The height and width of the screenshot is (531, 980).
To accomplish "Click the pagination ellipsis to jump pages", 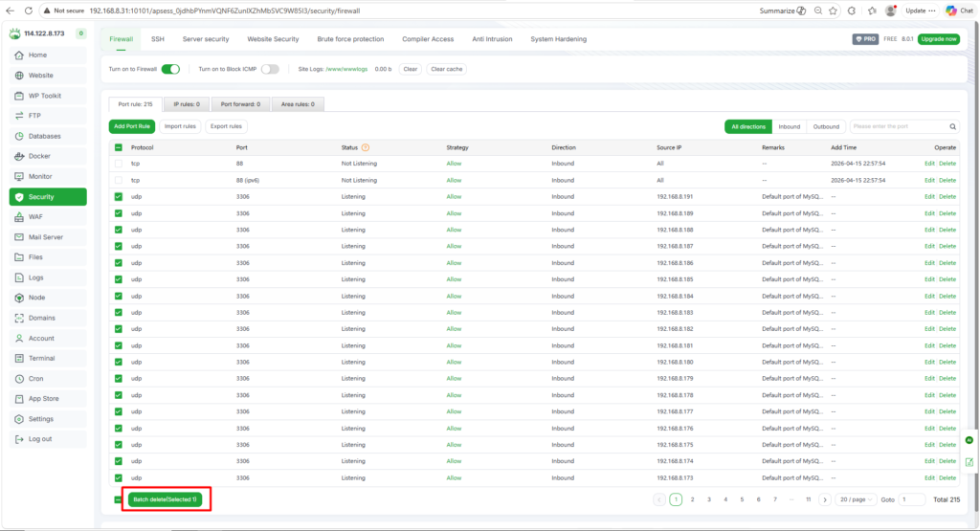I will click(791, 499).
